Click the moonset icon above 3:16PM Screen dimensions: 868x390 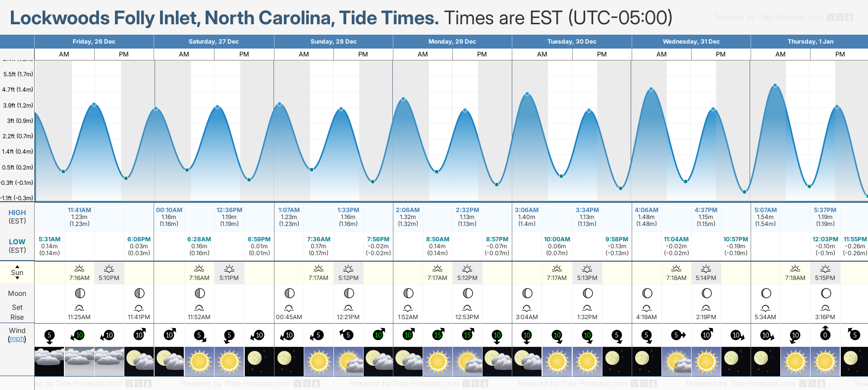(x=826, y=308)
